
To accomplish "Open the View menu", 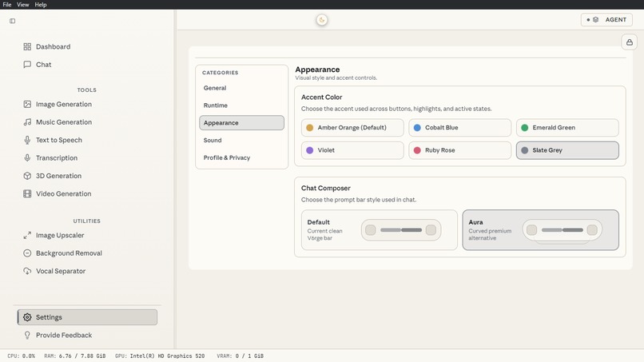I will coord(22,5).
